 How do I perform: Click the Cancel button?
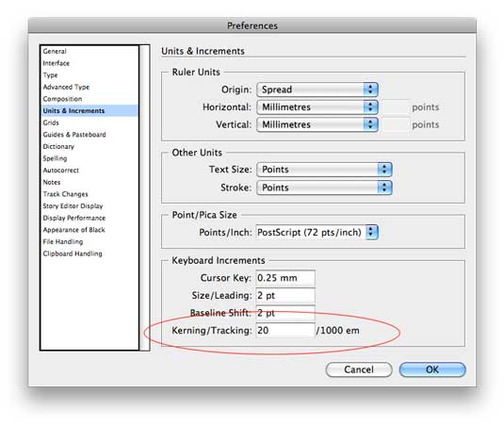(359, 369)
